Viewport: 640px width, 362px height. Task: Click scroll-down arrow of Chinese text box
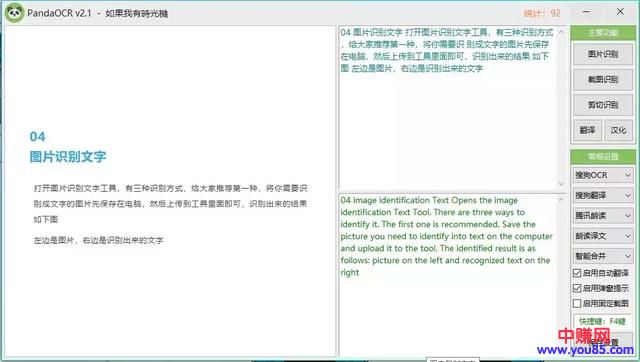tap(561, 184)
